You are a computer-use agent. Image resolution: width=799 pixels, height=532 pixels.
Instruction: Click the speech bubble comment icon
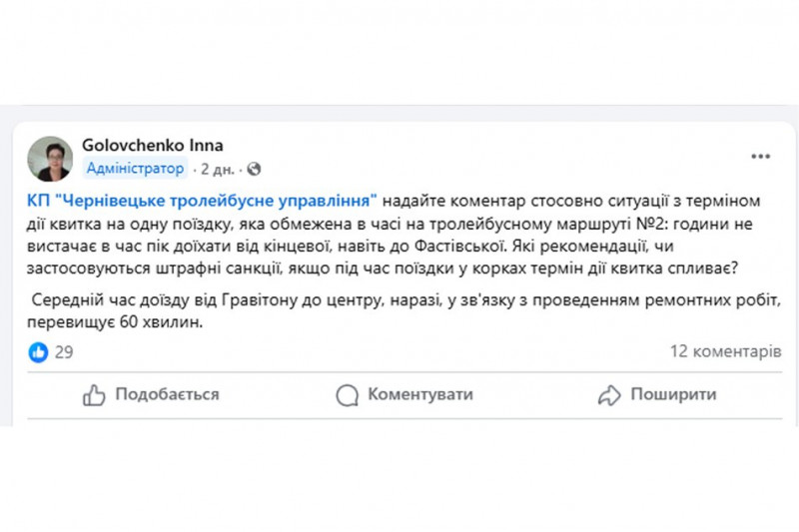coord(347,395)
